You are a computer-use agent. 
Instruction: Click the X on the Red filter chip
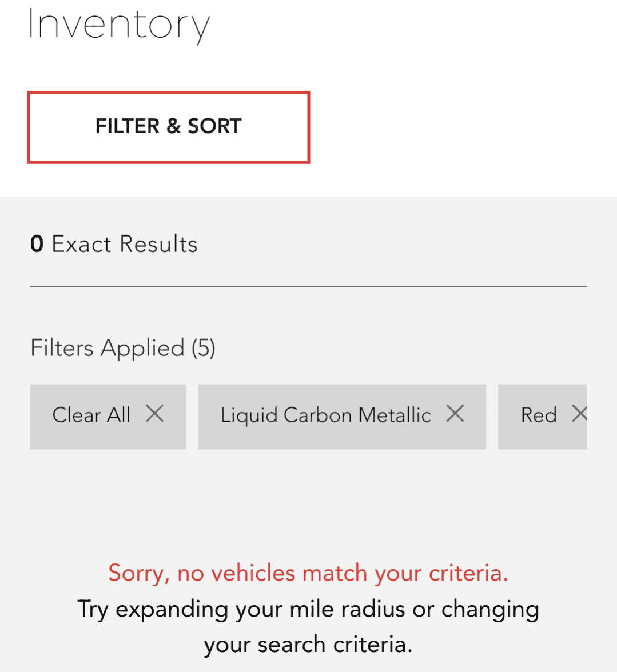click(580, 414)
